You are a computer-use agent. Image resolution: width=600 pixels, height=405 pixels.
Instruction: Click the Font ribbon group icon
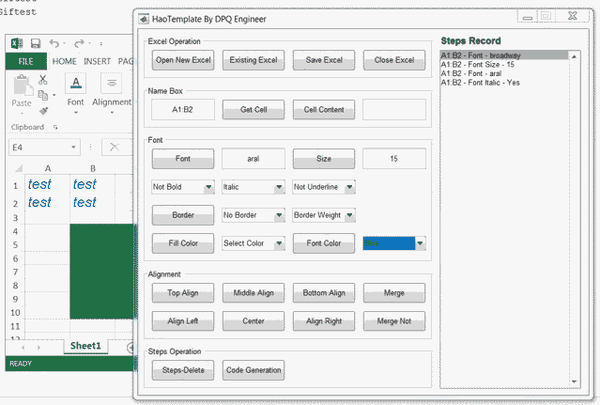[76, 83]
